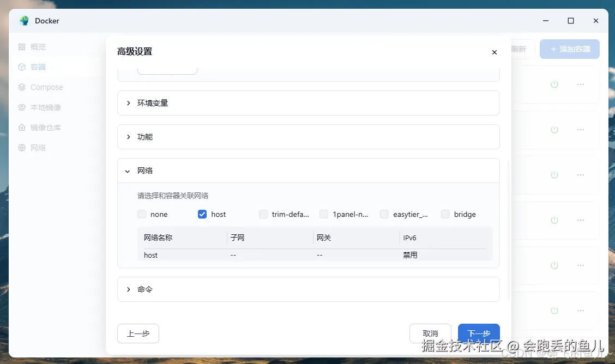The height and width of the screenshot is (364, 615).
Task: Click the 上一步 previous step button
Action: click(138, 333)
